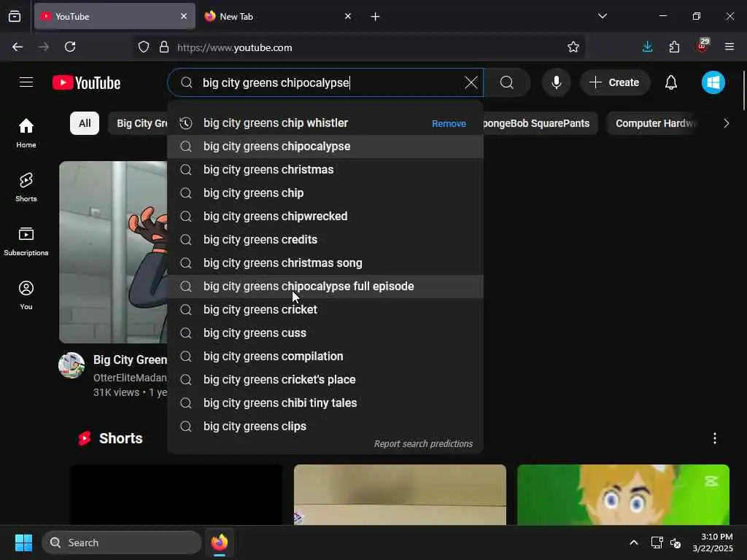
Task: Choose suggestion 'big city greens cricket'
Action: click(x=325, y=309)
